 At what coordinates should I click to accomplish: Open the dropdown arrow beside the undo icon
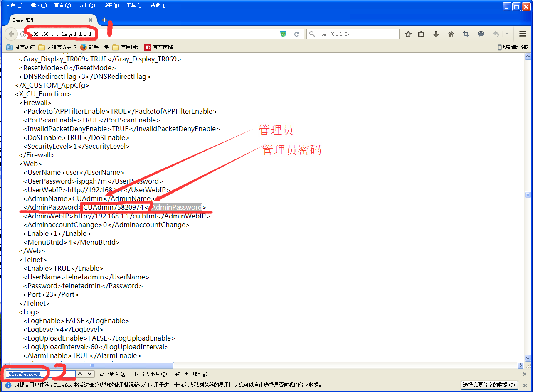pyautogui.click(x=506, y=34)
